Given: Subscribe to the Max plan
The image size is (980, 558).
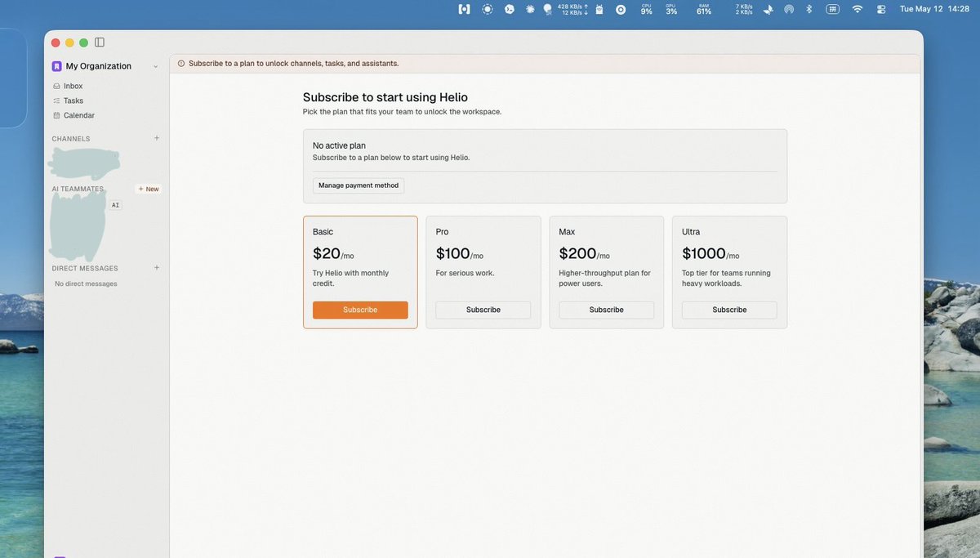Looking at the screenshot, I should [606, 310].
